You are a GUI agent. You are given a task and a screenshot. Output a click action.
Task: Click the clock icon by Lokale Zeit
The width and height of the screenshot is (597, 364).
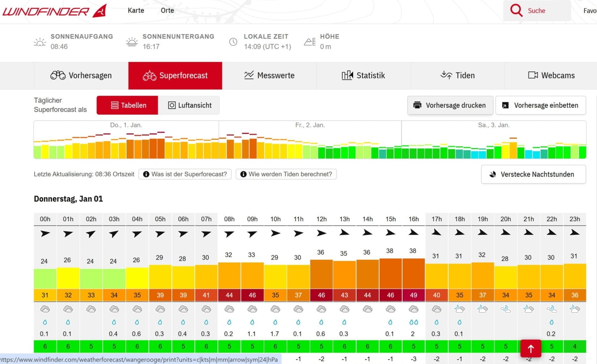pyautogui.click(x=233, y=42)
